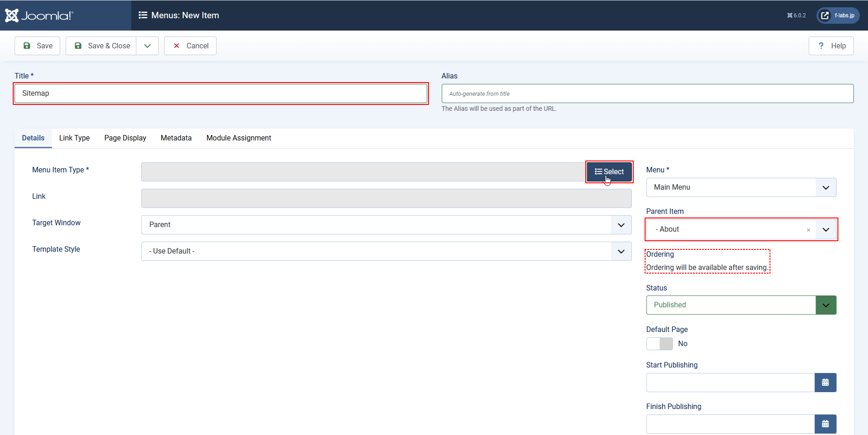Open the f-labs.jp site preview icon

click(825, 16)
